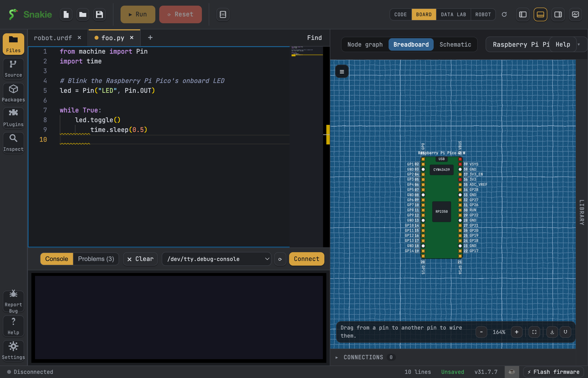Open the Inspect panel

click(13, 143)
